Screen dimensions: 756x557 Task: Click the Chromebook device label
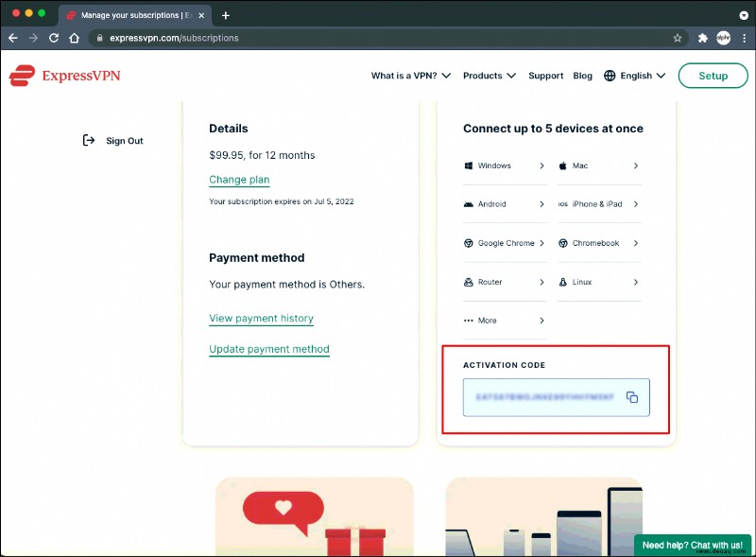[595, 243]
